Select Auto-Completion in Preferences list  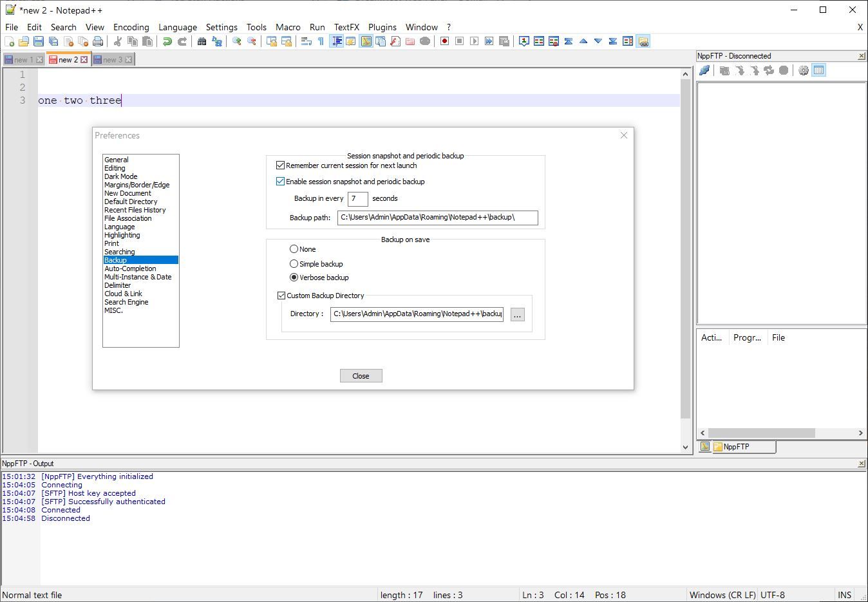coord(140,268)
